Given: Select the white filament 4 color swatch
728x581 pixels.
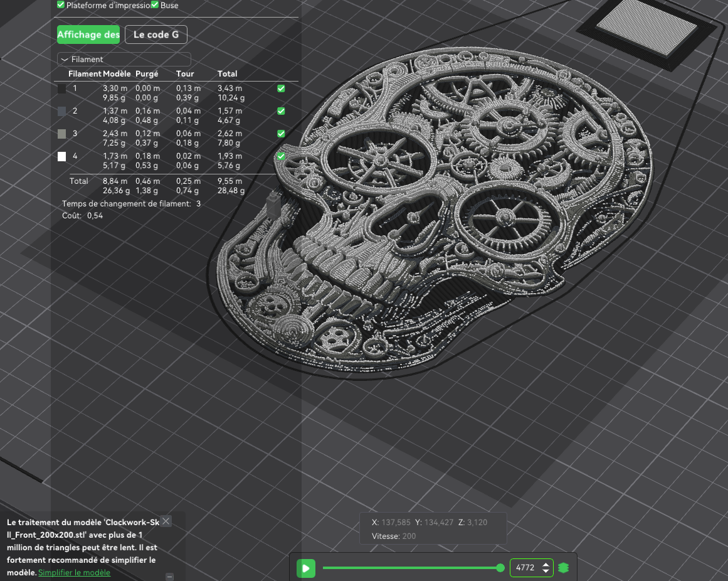Looking at the screenshot, I should coord(61,156).
